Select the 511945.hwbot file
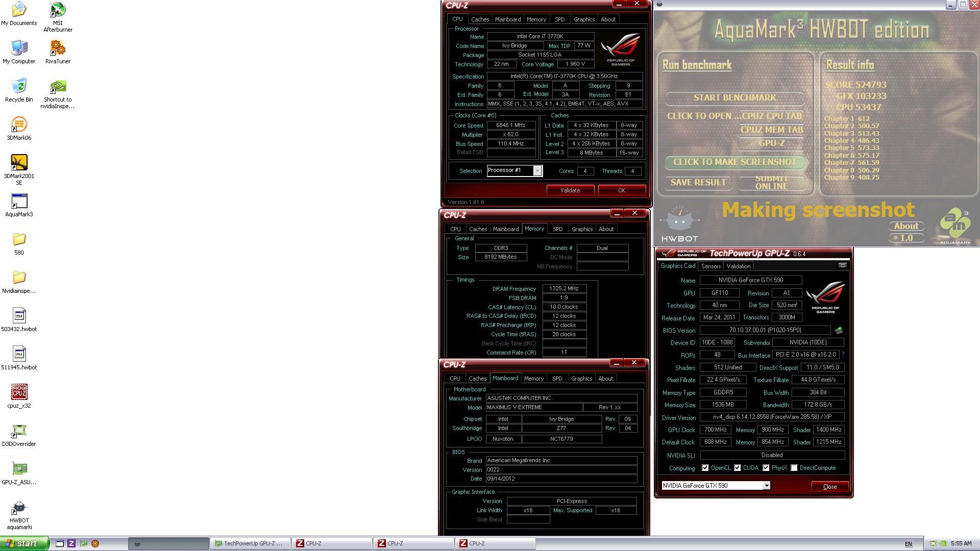This screenshot has width=980, height=551. (19, 358)
